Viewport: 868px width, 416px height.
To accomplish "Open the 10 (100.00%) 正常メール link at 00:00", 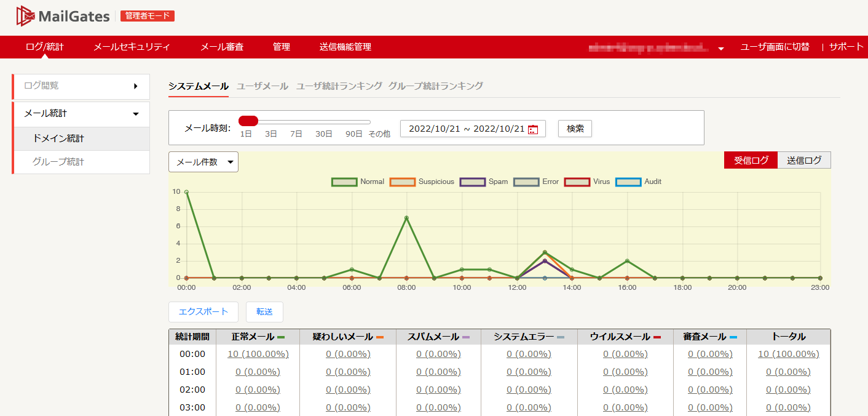I will [x=258, y=354].
